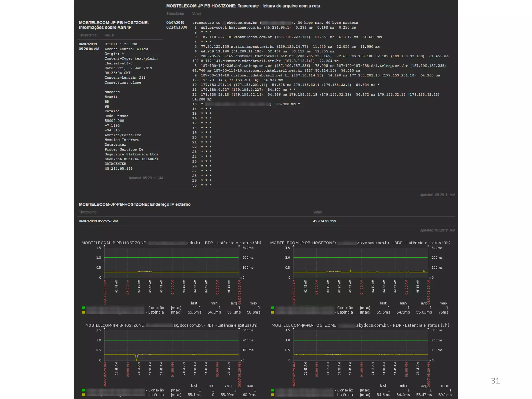The height and width of the screenshot is (399, 532).
Task: Click Value column header in ASN/IP widget
Action: pos(109,35)
